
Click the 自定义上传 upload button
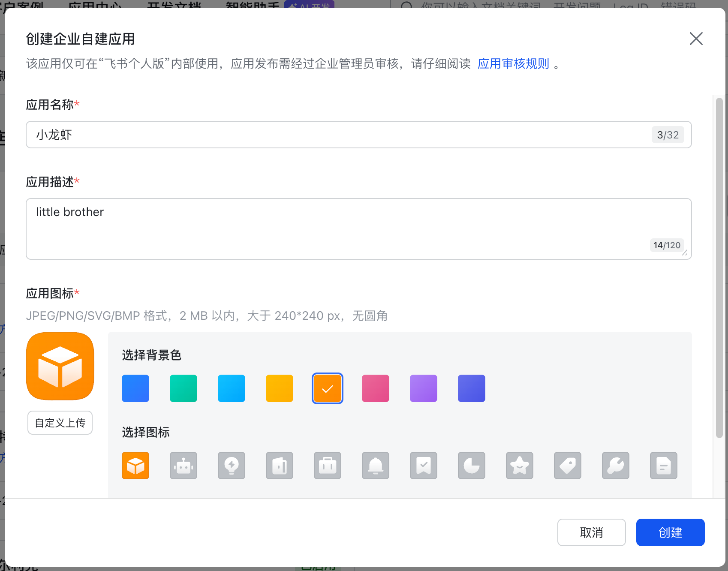pyautogui.click(x=60, y=423)
